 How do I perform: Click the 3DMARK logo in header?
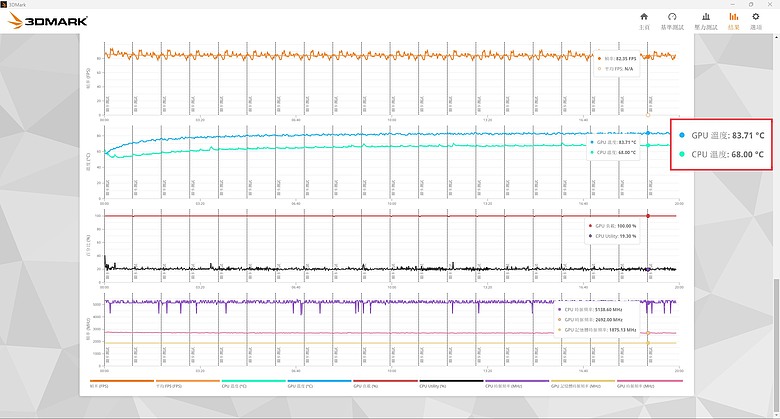[48, 20]
